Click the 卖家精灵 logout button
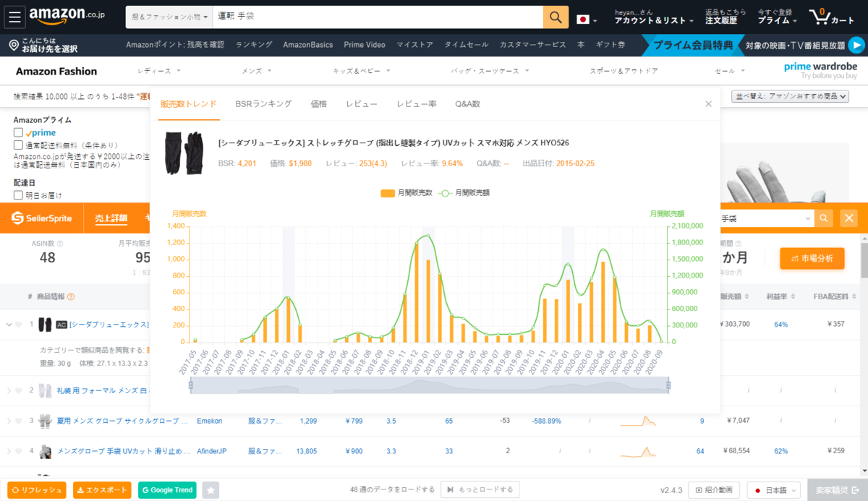Image resolution: width=868 pixels, height=501 pixels. pyautogui.click(x=837, y=490)
